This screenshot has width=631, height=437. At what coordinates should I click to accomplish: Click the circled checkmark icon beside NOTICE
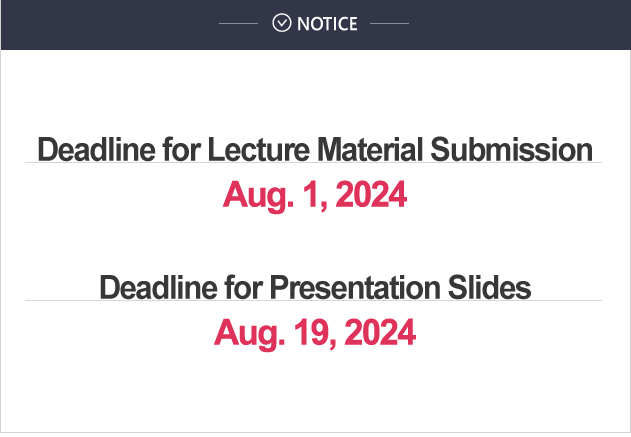(x=281, y=23)
